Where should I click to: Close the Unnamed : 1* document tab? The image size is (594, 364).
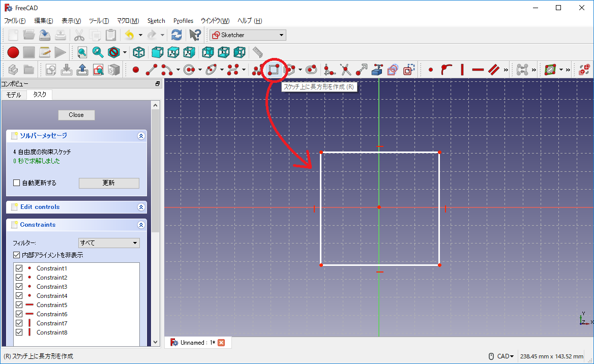coord(221,343)
